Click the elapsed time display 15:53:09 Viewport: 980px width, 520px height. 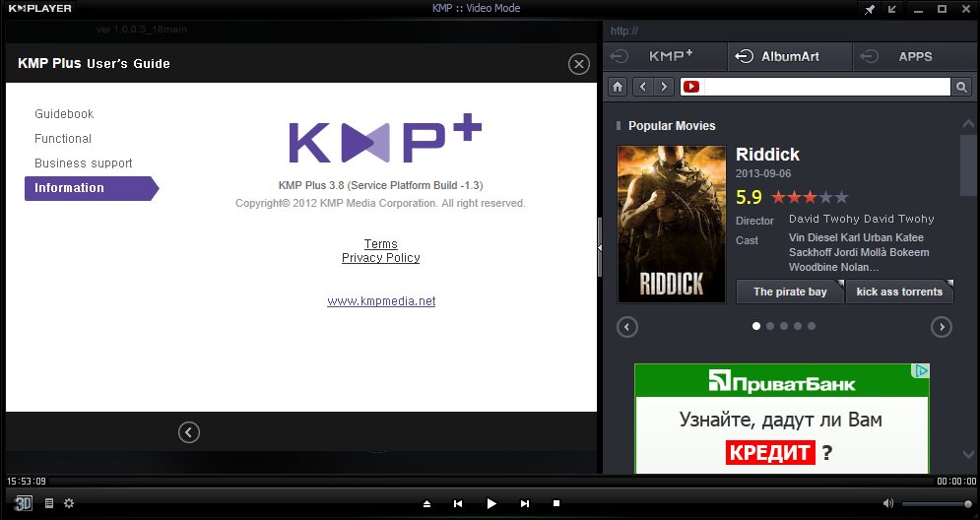click(27, 482)
